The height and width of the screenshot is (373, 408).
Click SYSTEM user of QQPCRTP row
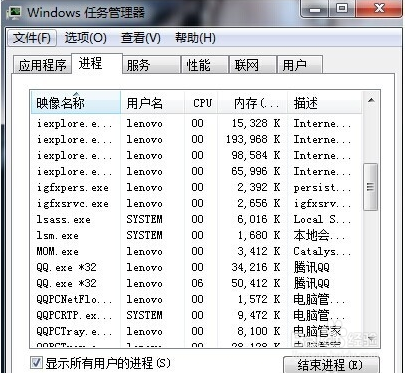click(x=144, y=315)
